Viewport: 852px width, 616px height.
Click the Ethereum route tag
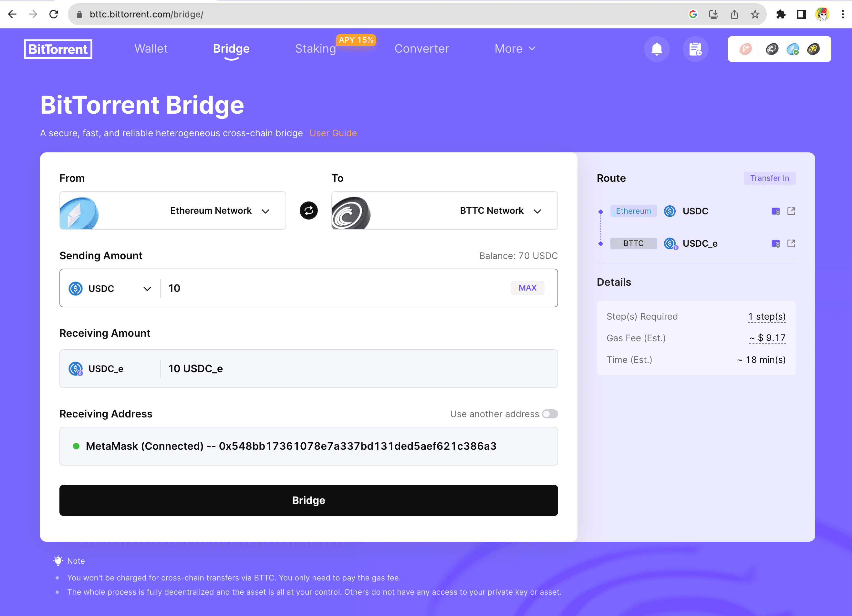[633, 211]
